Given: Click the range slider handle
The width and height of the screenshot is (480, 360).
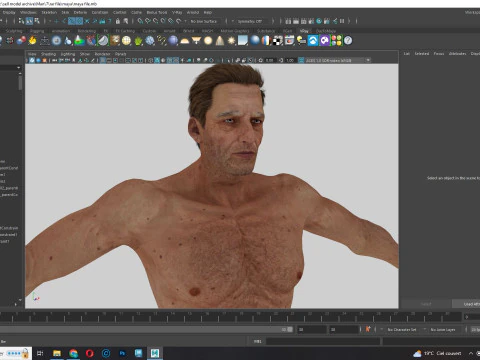Looking at the screenshot, I should pos(290,329).
